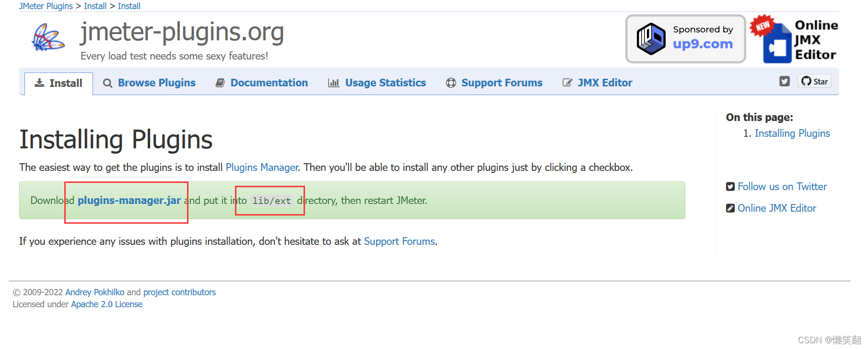Click Twitter icon beside Follow us link
The width and height of the screenshot is (868, 349).
[x=730, y=187]
